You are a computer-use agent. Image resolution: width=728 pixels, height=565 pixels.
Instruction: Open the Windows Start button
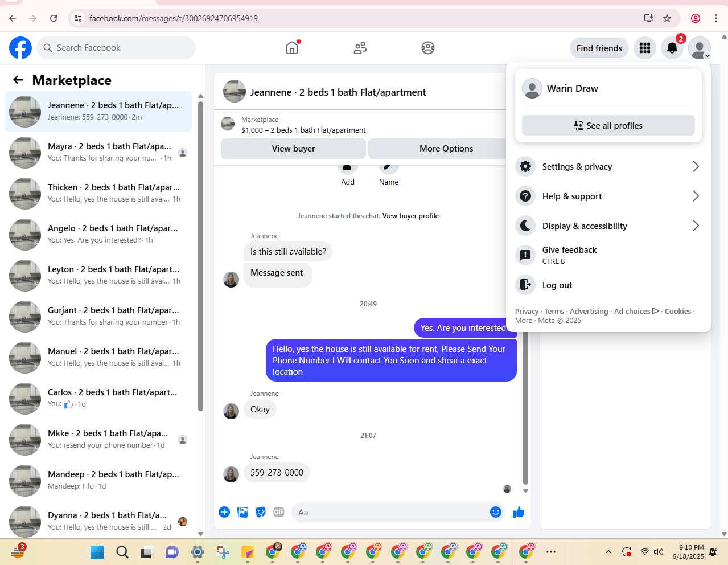click(x=97, y=552)
